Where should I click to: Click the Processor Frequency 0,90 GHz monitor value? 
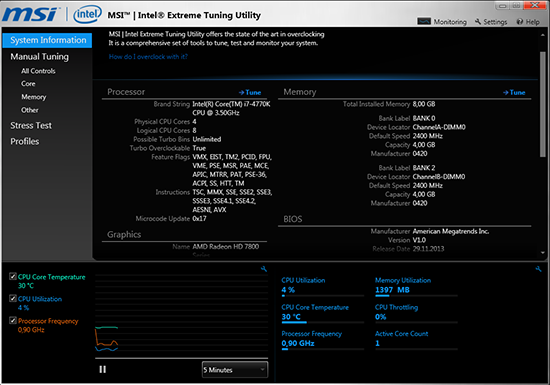[298, 344]
